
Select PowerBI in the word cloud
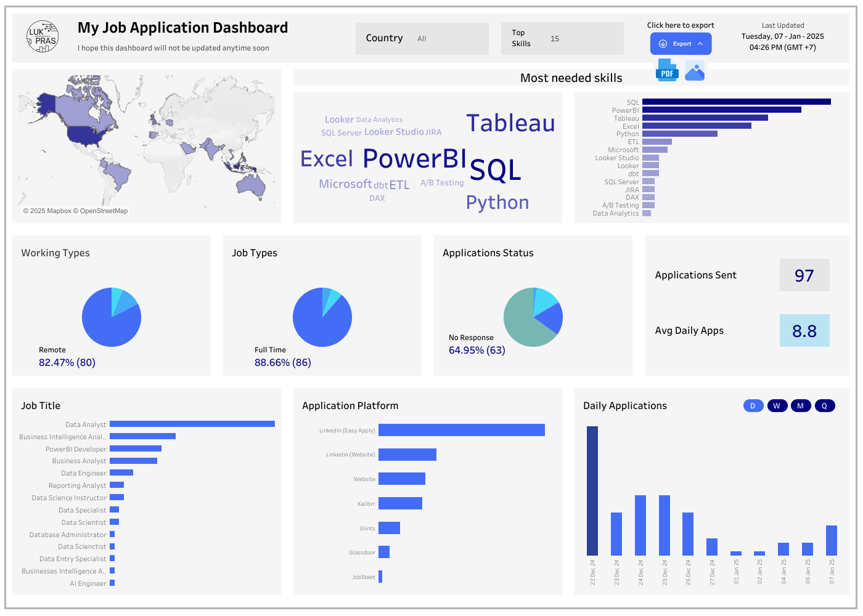coord(414,158)
